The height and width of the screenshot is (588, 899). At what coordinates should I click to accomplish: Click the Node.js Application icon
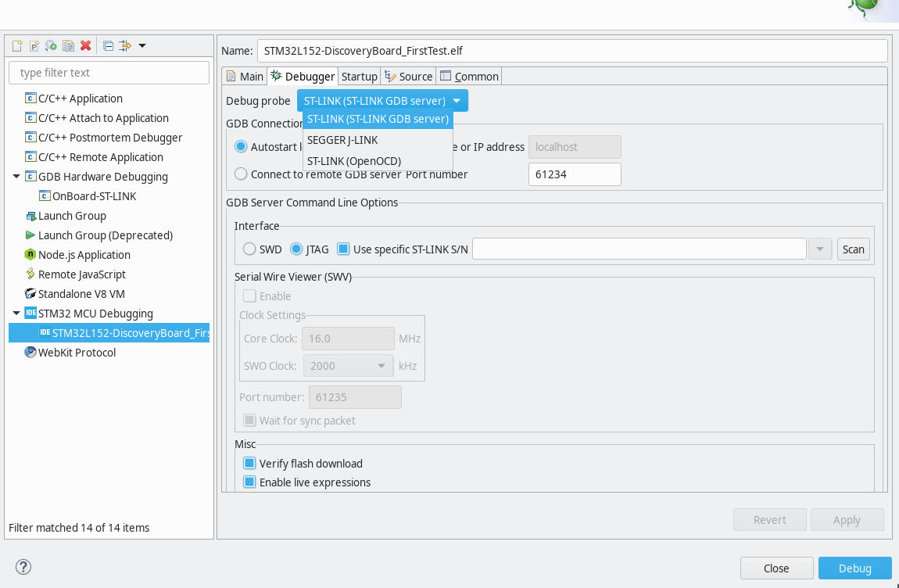coord(31,255)
